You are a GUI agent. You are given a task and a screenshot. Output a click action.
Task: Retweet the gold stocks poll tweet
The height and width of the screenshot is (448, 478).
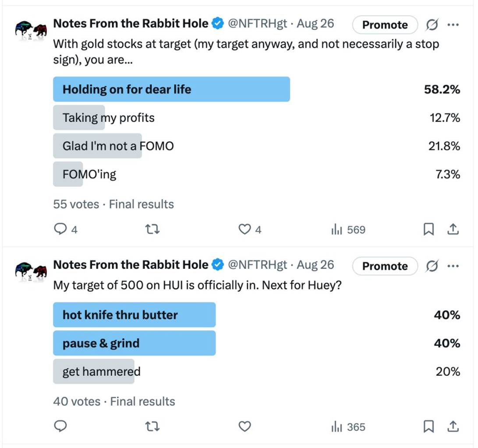pyautogui.click(x=152, y=229)
